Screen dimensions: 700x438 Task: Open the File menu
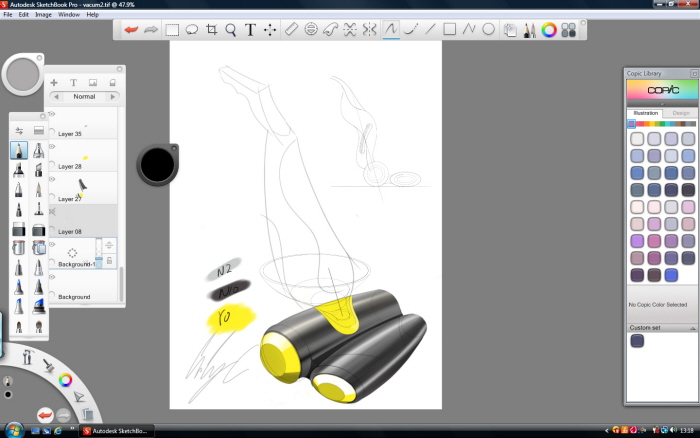pos(8,15)
